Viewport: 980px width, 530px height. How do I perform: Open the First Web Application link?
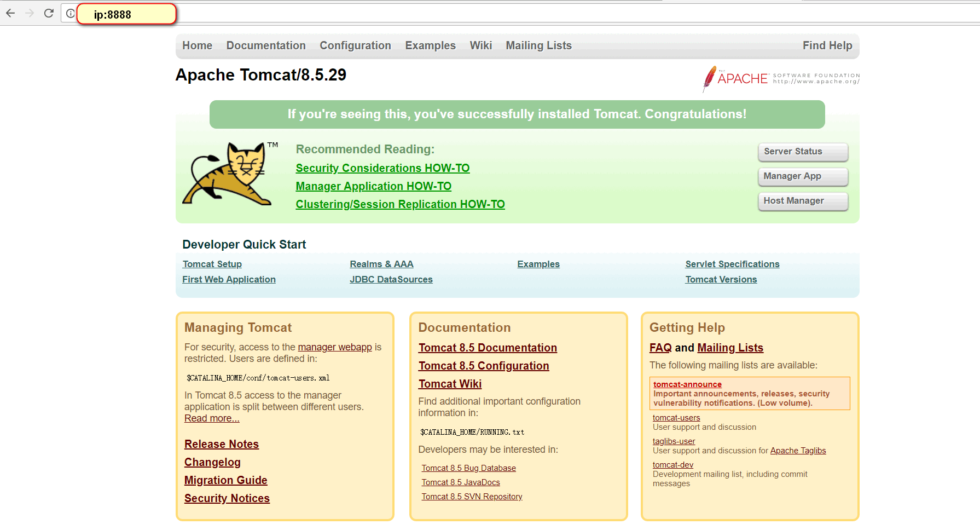point(229,280)
